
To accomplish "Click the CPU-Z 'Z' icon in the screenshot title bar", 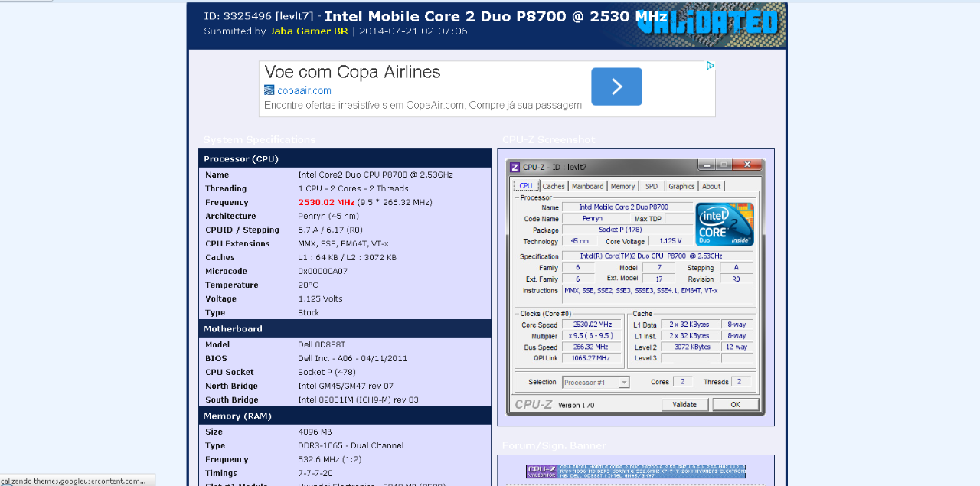I will pyautogui.click(x=515, y=167).
